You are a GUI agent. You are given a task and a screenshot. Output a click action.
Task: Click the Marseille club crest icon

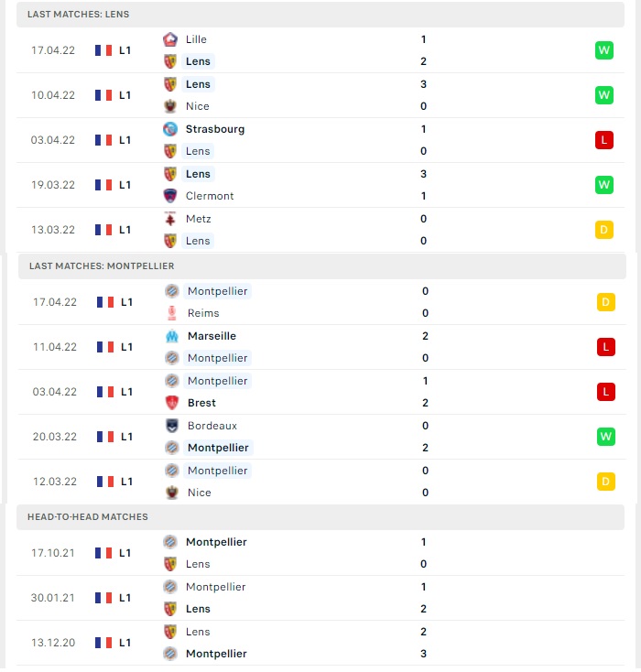172,336
